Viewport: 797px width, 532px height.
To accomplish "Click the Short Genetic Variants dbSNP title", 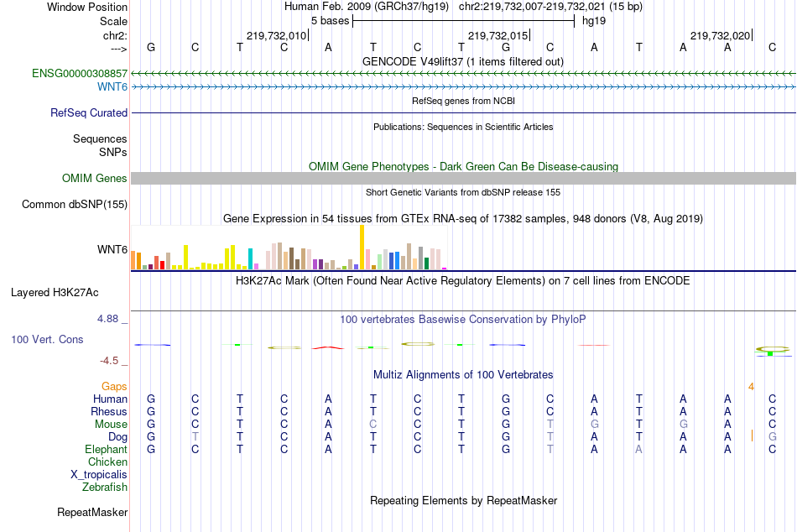I will [x=463, y=192].
